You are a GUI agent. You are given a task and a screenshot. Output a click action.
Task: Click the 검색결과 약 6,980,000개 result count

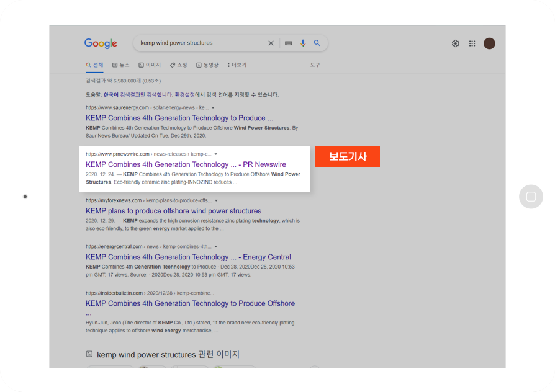(123, 81)
